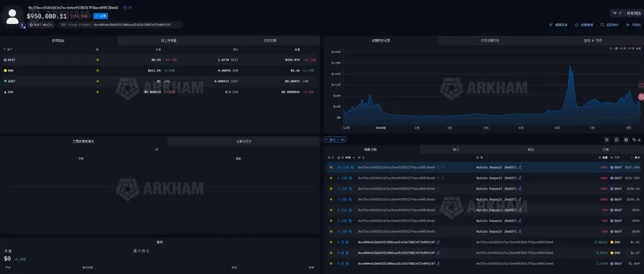644x274 pixels.
Task: Star the 54 分钟前 transfer row
Action: (x=331, y=167)
